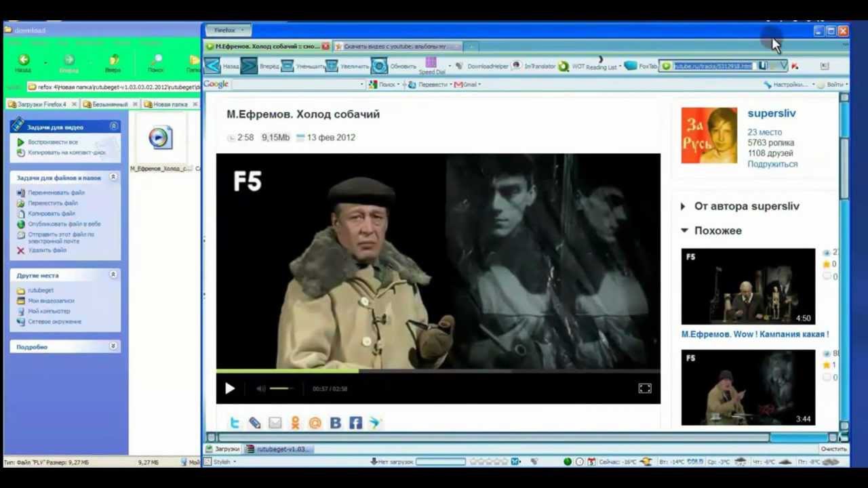Reload page with Обновить icon

click(379, 66)
